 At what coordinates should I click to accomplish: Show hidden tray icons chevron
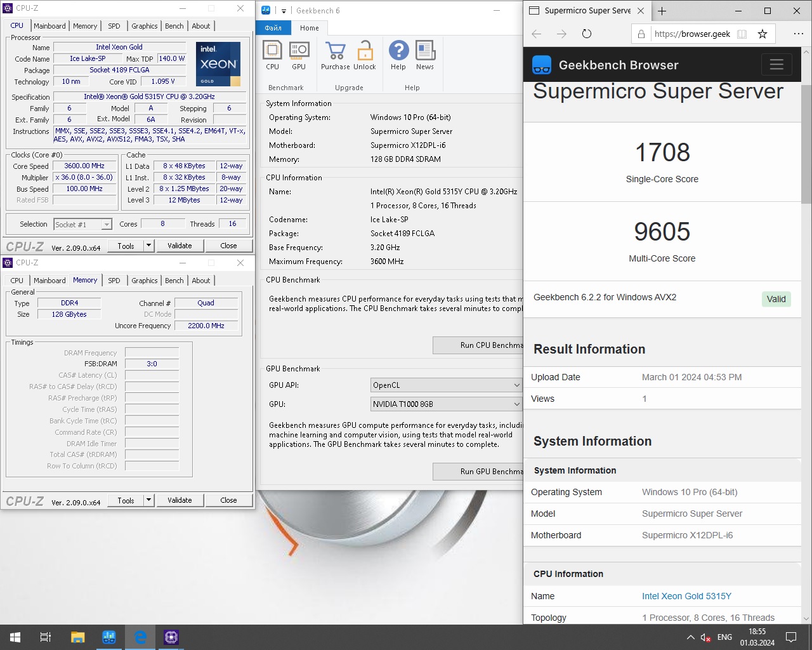click(690, 637)
